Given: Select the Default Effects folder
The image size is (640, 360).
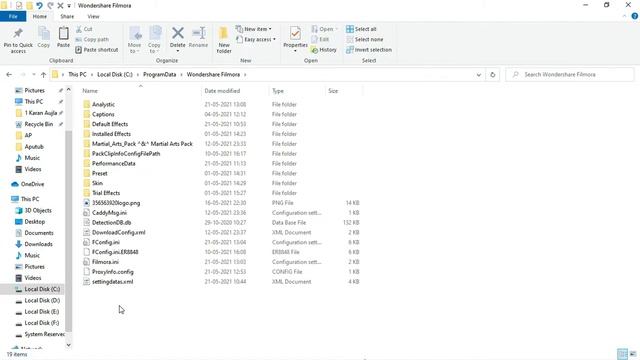Looking at the screenshot, I should [x=110, y=124].
